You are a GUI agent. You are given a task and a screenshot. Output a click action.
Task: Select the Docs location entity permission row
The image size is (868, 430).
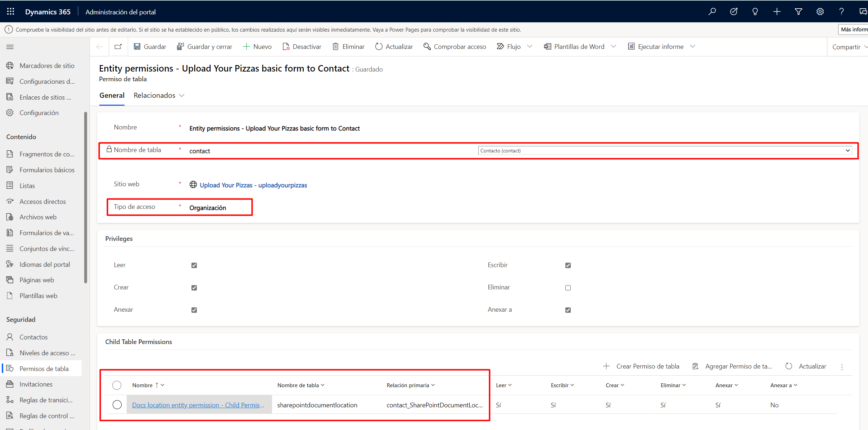pyautogui.click(x=117, y=405)
